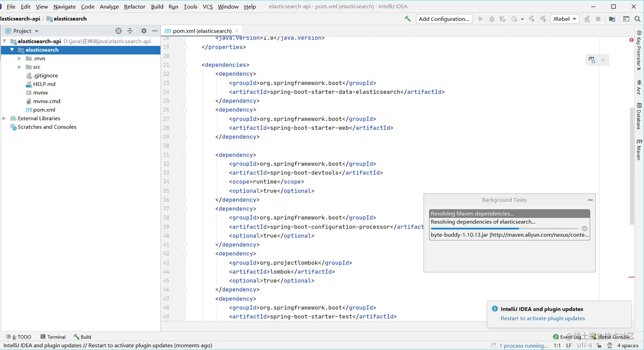Cancel the Resolving dependencies task
644x350 pixels.
[584, 229]
